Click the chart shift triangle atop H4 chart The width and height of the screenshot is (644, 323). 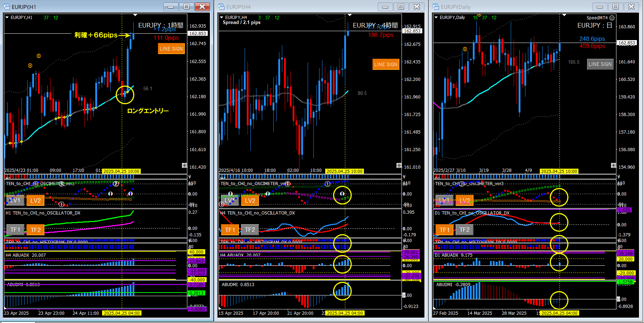350,15
